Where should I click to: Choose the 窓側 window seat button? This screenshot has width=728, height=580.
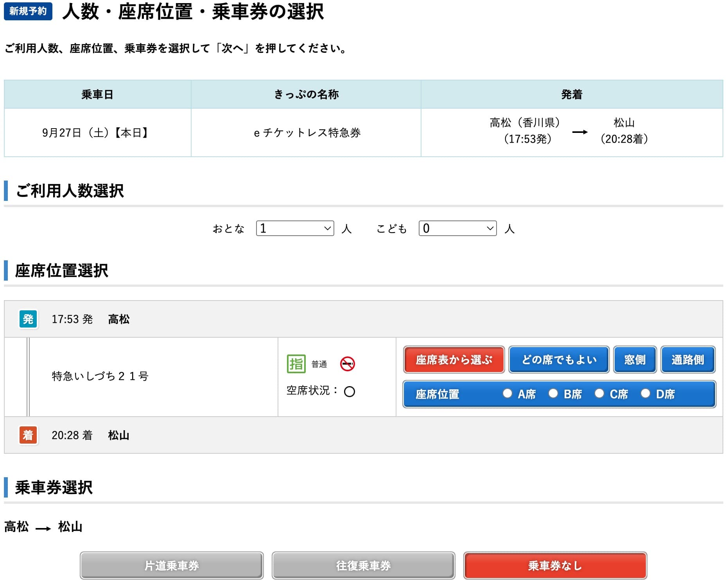[635, 360]
